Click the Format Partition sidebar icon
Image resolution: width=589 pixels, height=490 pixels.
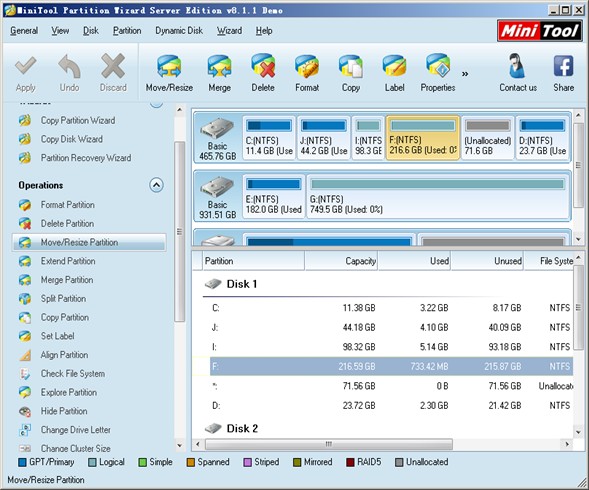pos(25,205)
